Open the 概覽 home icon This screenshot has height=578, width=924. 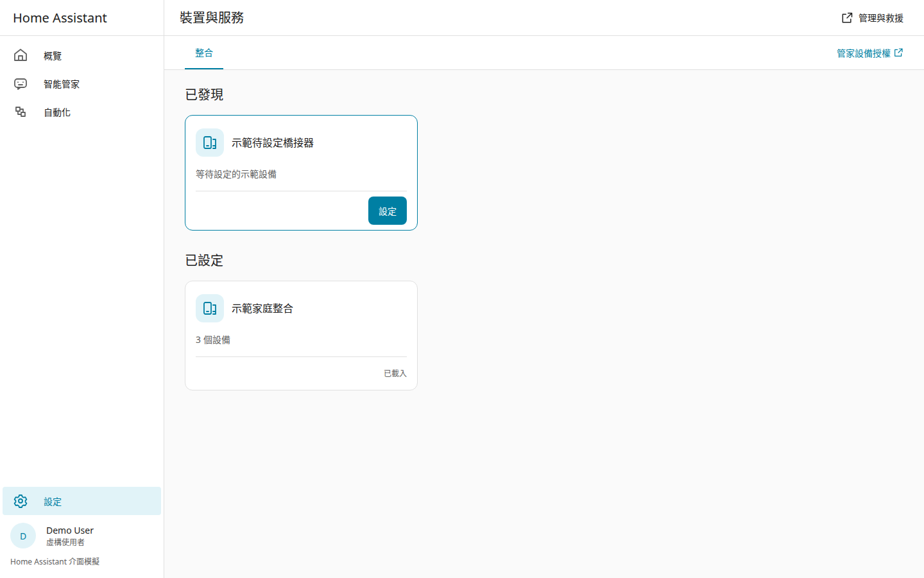pos(21,55)
